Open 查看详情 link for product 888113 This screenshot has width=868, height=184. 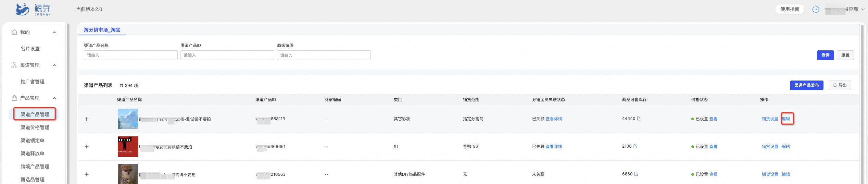click(554, 119)
